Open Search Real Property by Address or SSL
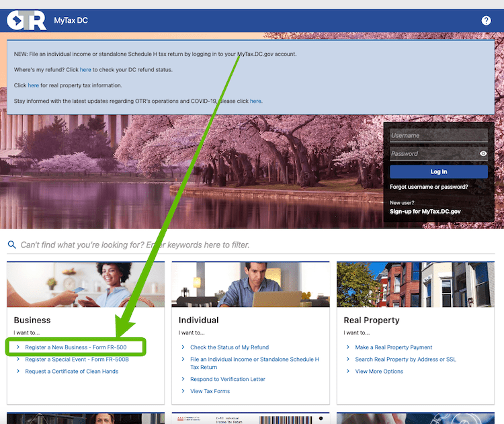The width and height of the screenshot is (504, 424). [405, 359]
